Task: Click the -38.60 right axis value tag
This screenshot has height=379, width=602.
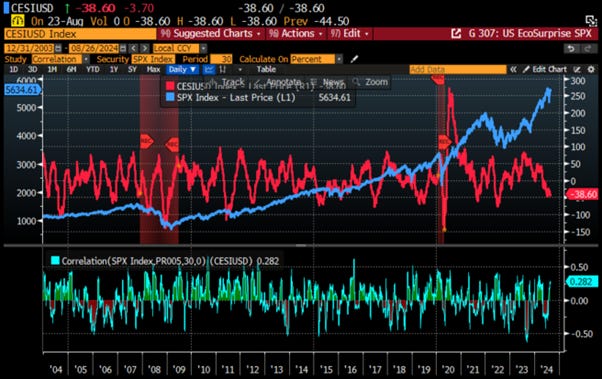Action: click(x=583, y=194)
